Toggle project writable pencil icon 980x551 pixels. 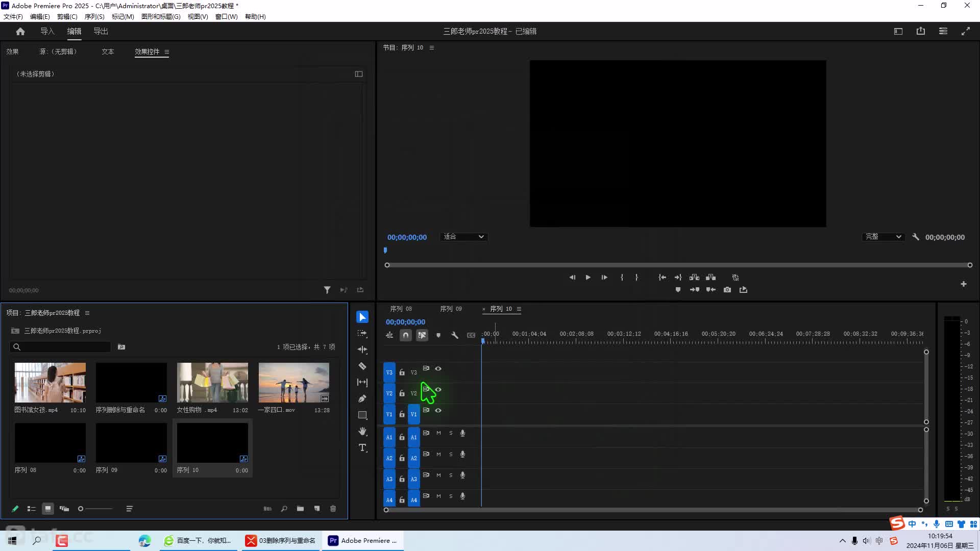click(15, 509)
